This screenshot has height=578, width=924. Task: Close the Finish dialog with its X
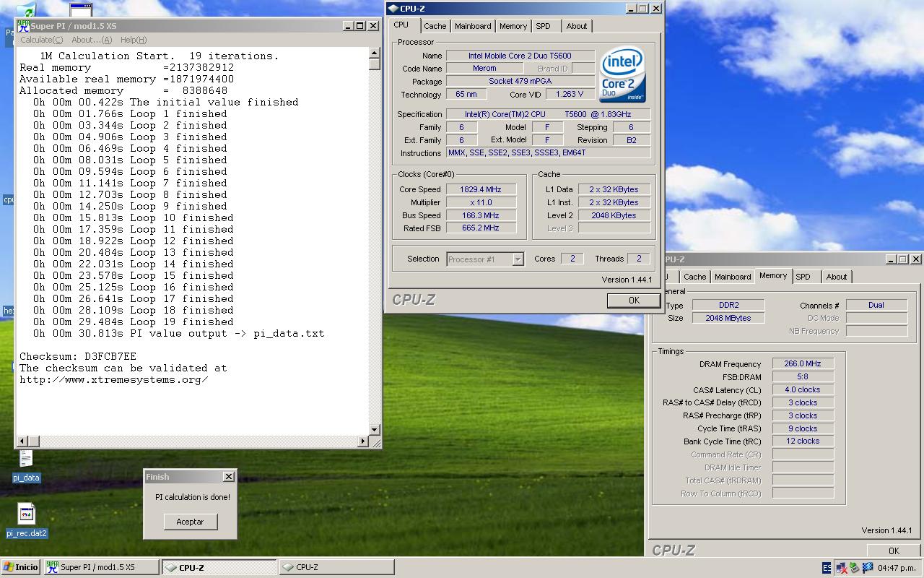click(x=228, y=477)
